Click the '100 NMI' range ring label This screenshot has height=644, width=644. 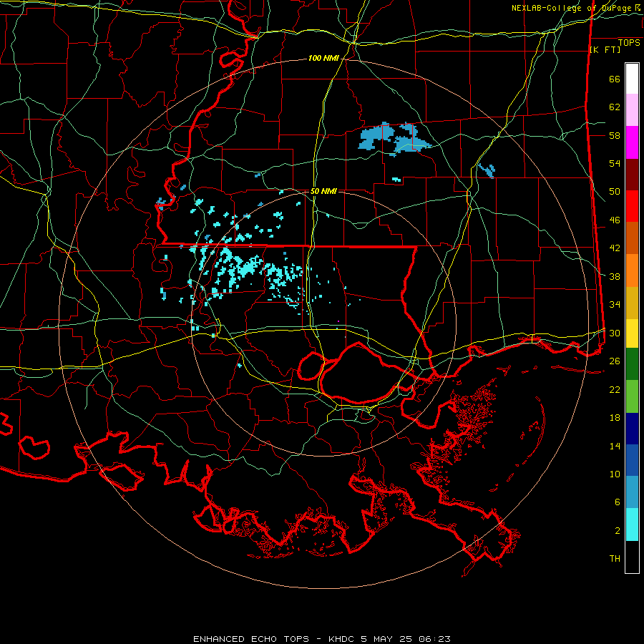(x=323, y=59)
